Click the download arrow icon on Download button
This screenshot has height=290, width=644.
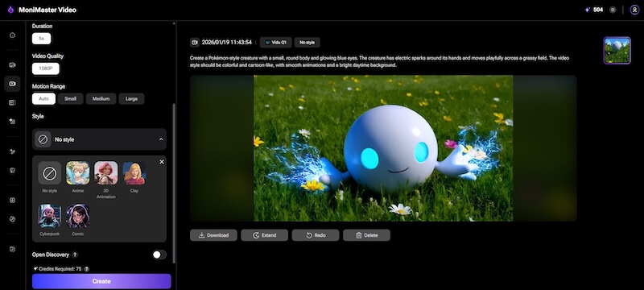pos(202,235)
